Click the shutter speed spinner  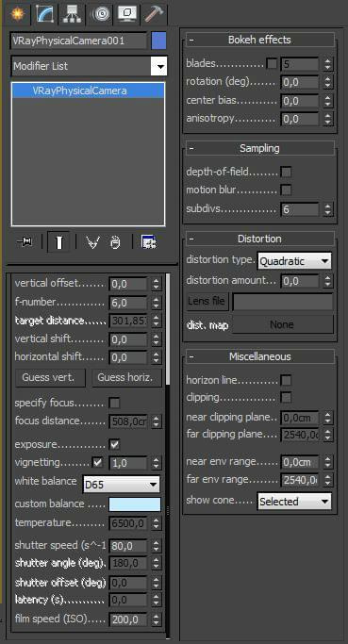point(156,546)
